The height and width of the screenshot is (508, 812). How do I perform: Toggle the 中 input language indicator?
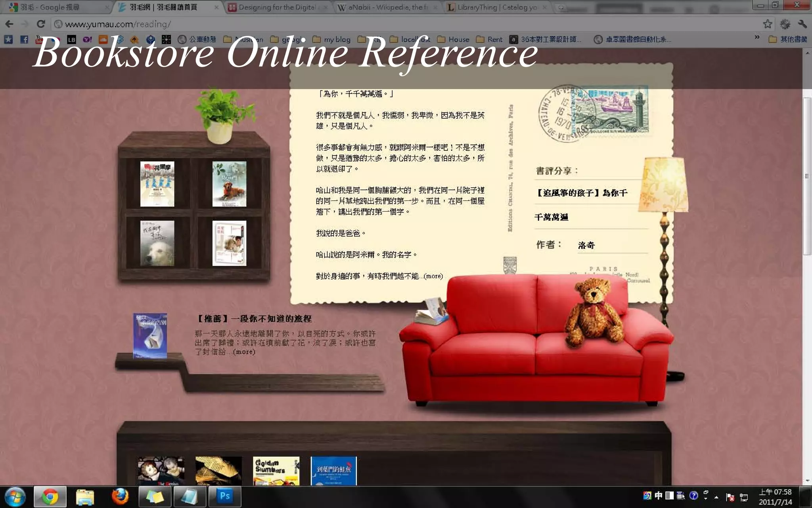(x=658, y=495)
